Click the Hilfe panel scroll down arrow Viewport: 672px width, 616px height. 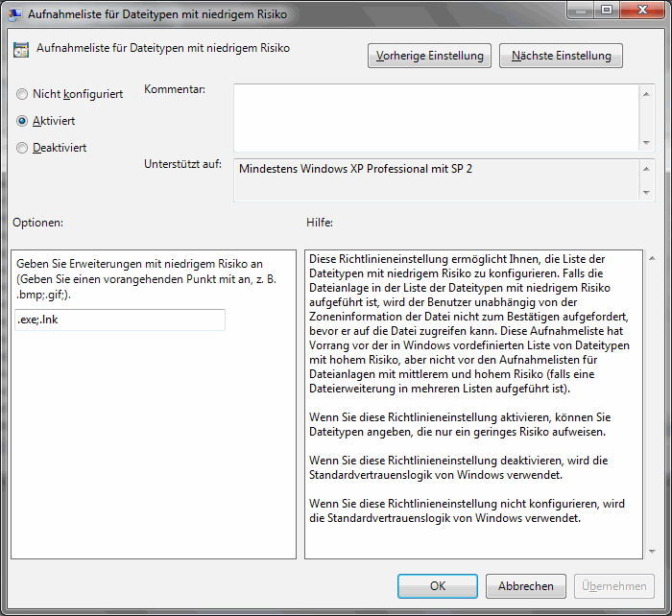coord(652,550)
